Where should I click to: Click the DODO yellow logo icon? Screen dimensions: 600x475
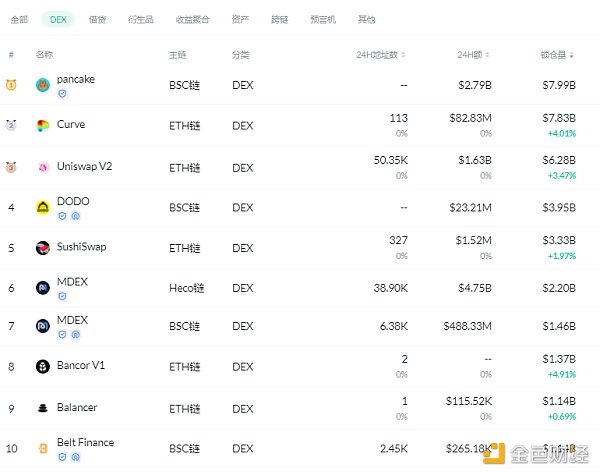point(43,208)
